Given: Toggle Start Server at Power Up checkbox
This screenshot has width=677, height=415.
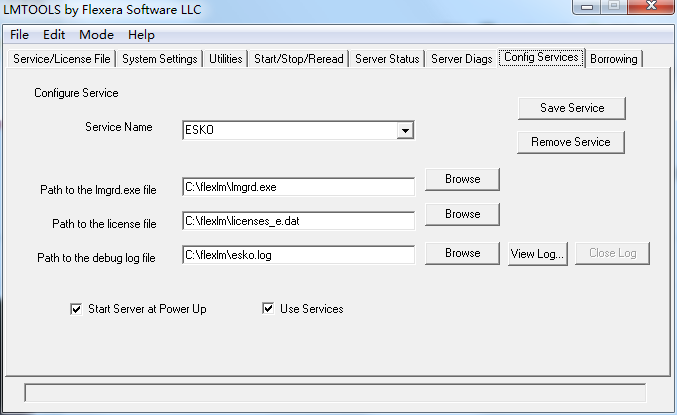Looking at the screenshot, I should 76,309.
